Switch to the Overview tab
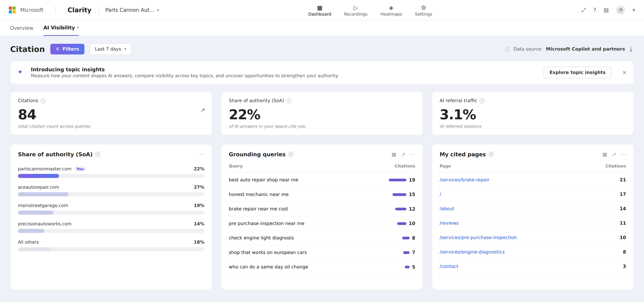 [x=22, y=28]
